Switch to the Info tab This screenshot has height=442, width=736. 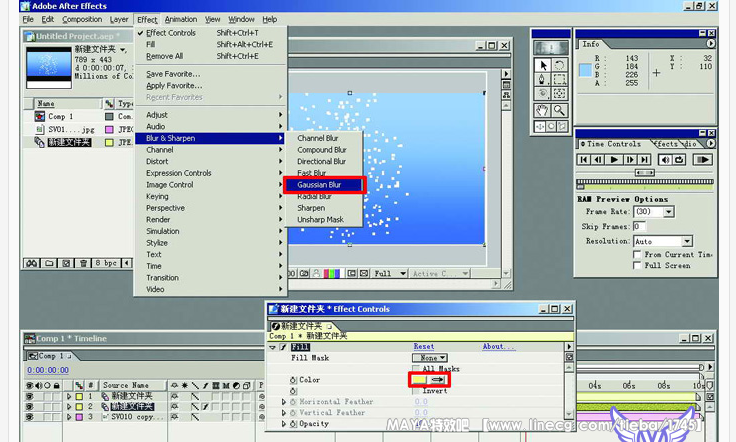590,44
